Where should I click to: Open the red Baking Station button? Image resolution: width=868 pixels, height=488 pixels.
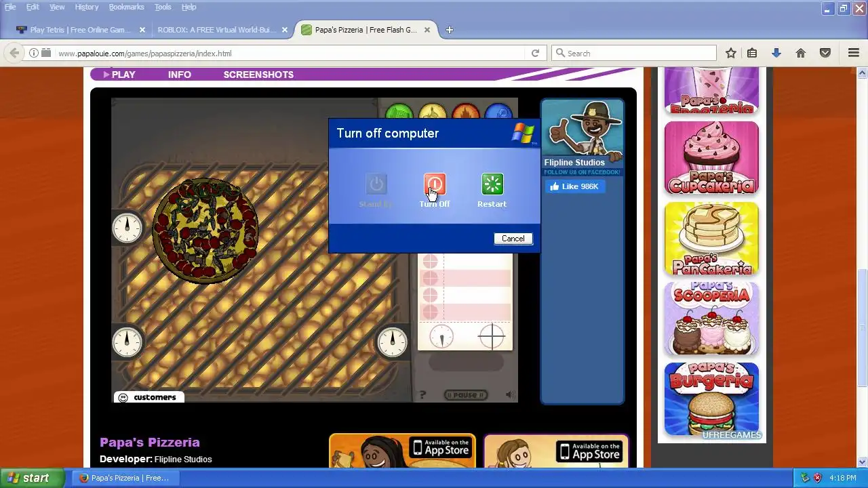click(466, 113)
